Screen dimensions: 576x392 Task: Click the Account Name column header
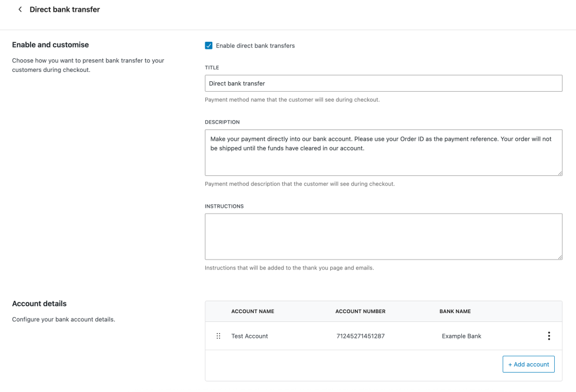click(252, 311)
